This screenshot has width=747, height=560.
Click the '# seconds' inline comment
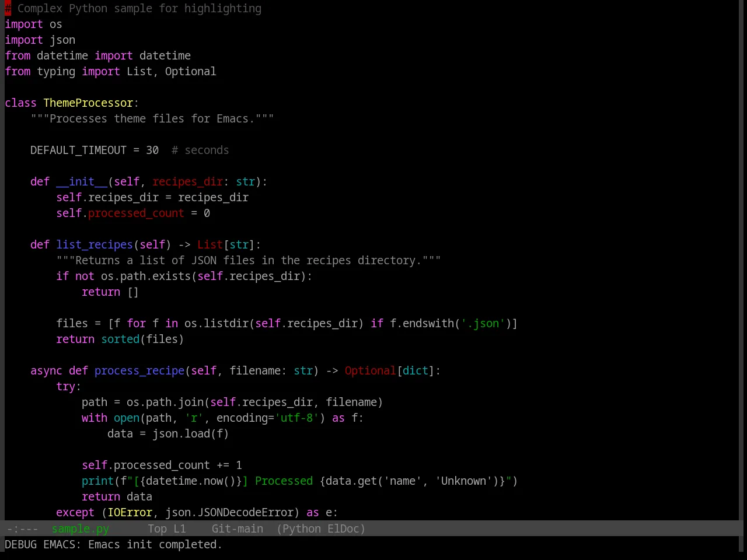pos(200,150)
